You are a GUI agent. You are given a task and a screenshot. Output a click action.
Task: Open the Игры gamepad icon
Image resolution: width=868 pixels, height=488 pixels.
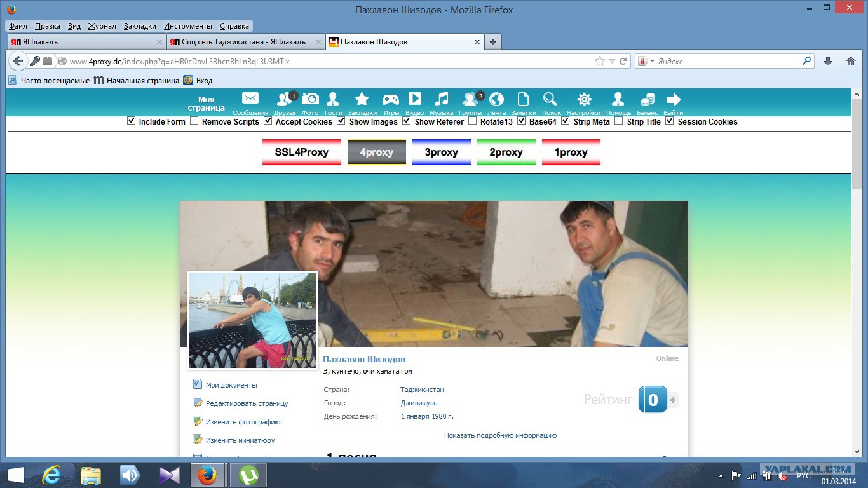tap(390, 99)
